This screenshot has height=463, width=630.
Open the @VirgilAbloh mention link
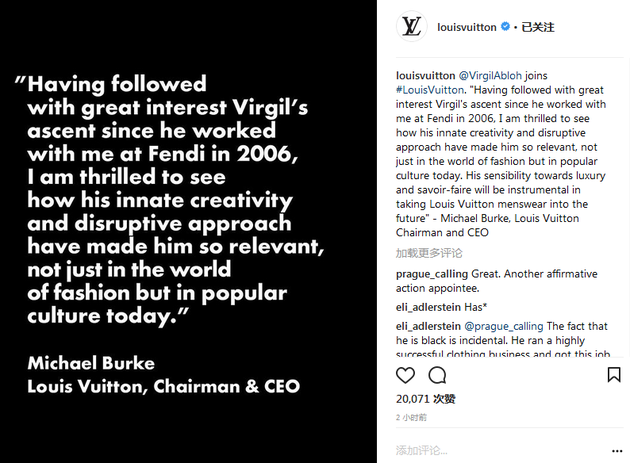(490, 76)
